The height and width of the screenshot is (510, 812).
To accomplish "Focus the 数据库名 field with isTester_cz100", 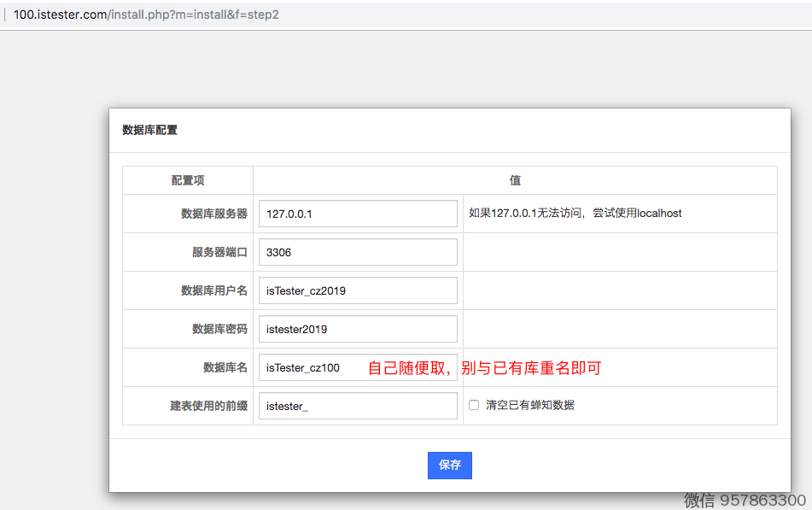I will click(312, 367).
